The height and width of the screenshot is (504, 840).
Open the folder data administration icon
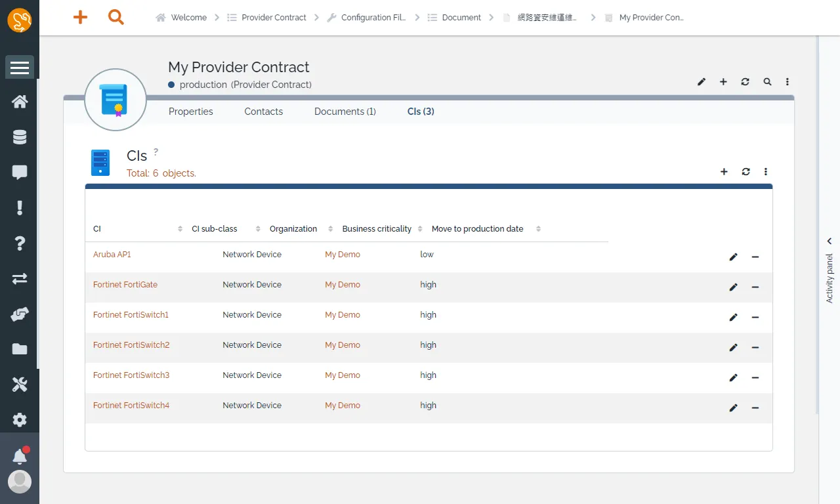20,349
